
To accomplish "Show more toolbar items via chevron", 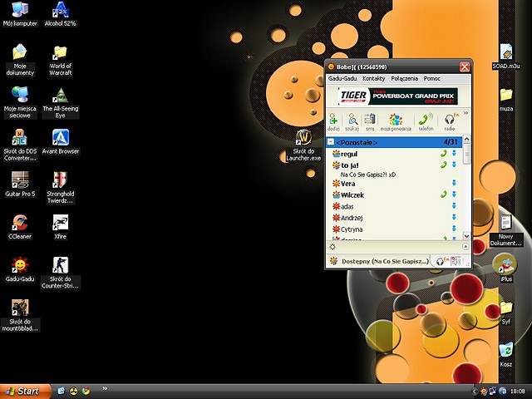I will pos(465,113).
